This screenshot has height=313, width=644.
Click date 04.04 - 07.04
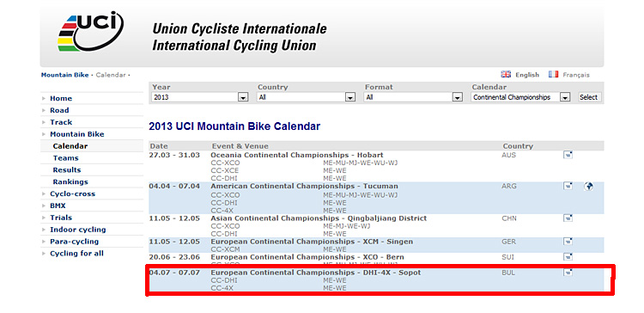coord(174,186)
